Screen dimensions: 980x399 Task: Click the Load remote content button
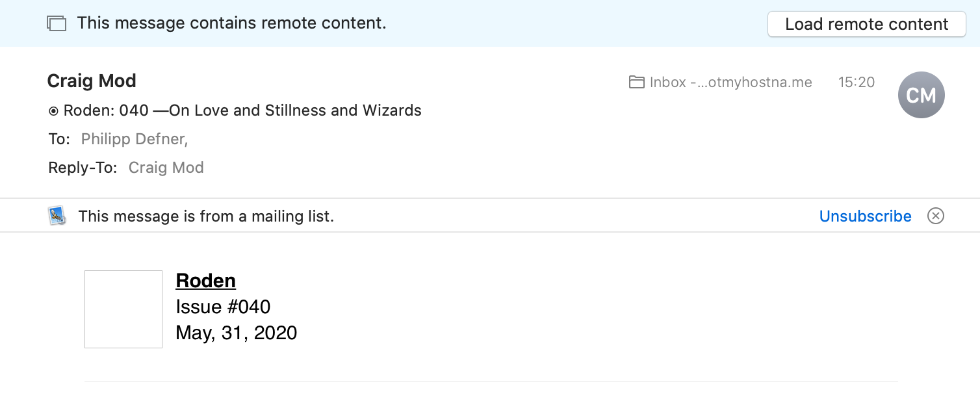click(866, 24)
